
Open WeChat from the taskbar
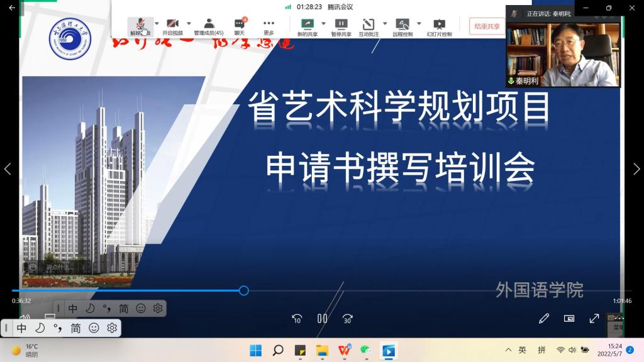pos(366,350)
